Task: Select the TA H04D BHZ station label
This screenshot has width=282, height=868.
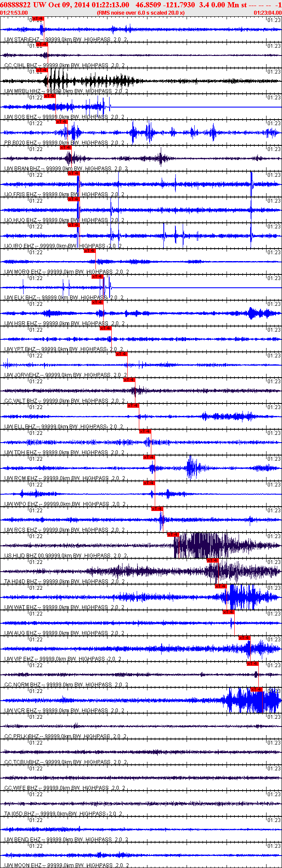Action: [21, 582]
